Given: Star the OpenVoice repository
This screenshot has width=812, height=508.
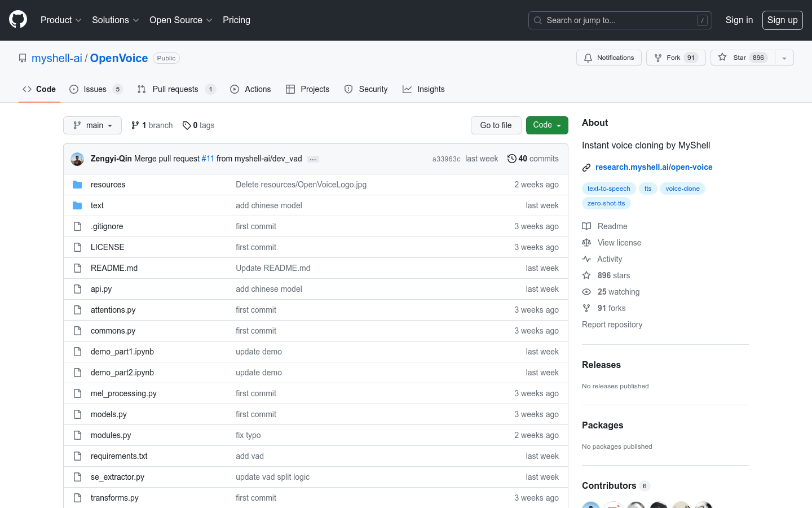Looking at the screenshot, I should [743, 58].
